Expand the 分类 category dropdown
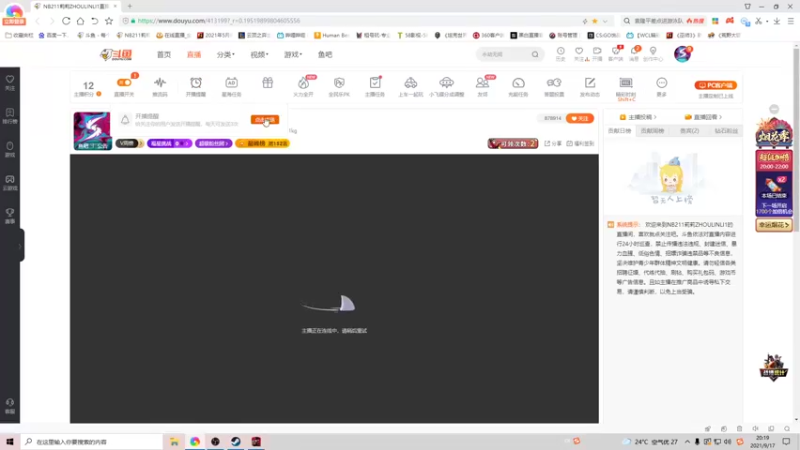The width and height of the screenshot is (800, 450). click(226, 55)
